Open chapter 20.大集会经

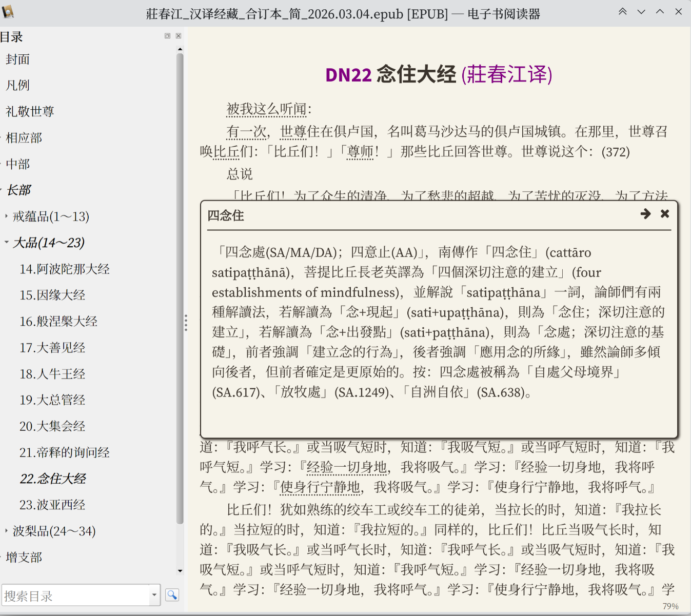click(52, 426)
